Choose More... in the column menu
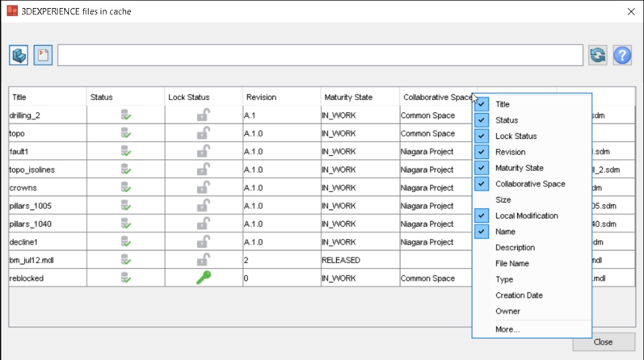644x360 pixels. click(x=507, y=329)
